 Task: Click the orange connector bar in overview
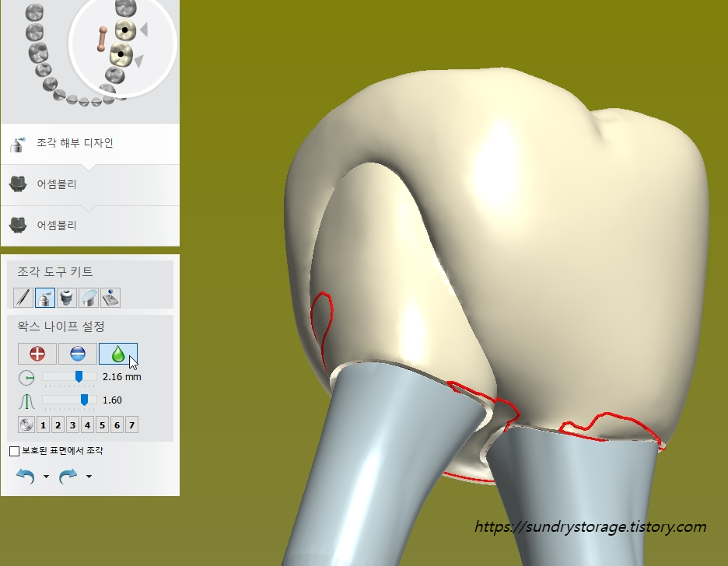[x=102, y=39]
